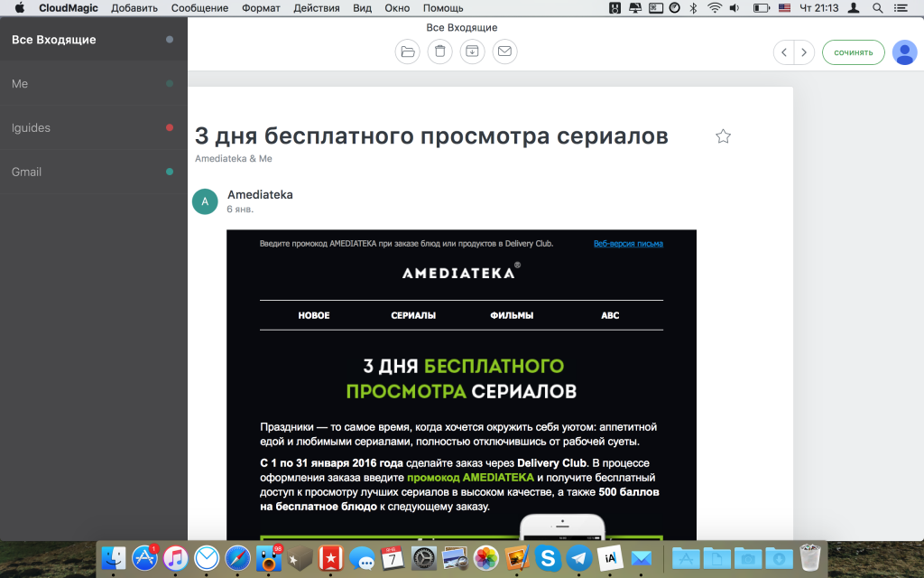This screenshot has height=578, width=924.
Task: Open the user profile avatar
Action: pos(904,52)
